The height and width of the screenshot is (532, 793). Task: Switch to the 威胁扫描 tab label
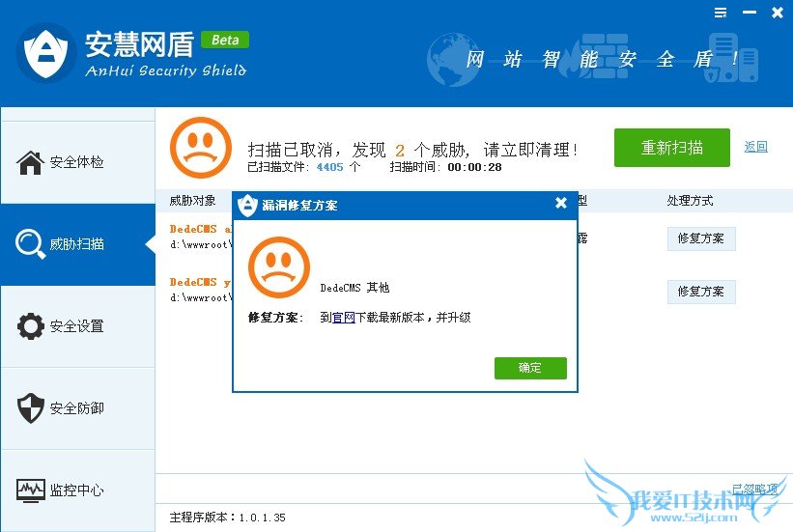point(77,244)
